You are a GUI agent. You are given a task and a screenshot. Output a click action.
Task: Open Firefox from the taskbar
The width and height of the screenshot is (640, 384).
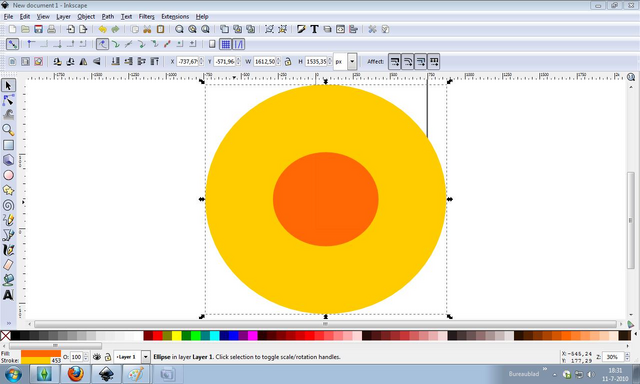[76, 374]
